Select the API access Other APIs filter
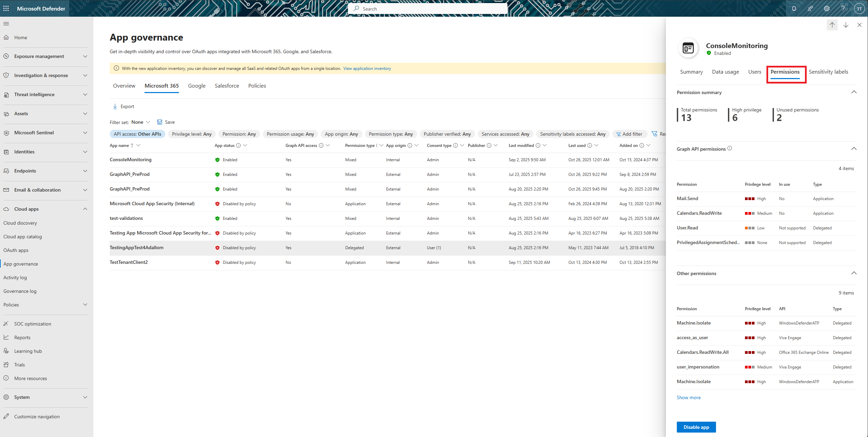Viewport: 868px width, 437px height. coord(137,134)
